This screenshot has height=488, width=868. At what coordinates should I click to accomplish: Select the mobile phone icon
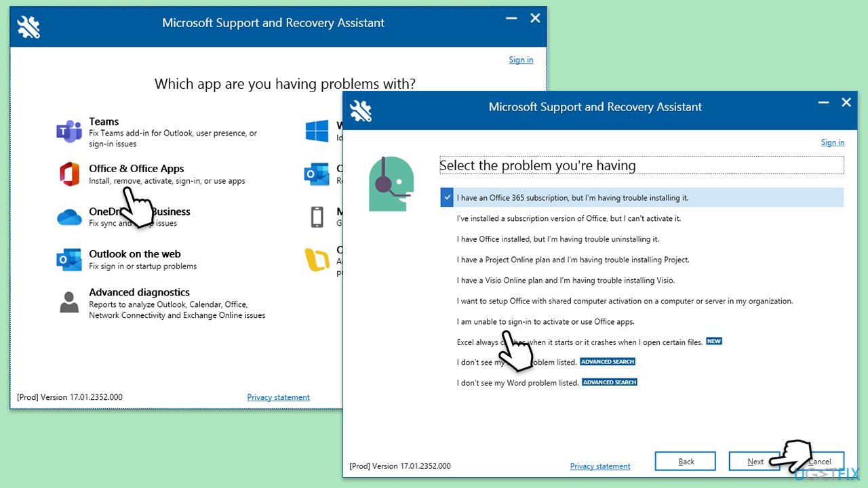click(x=317, y=217)
